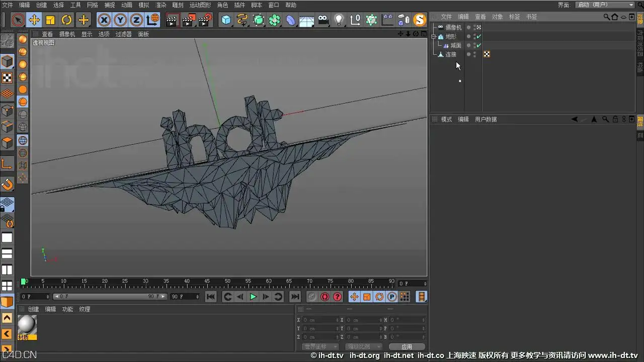The width and height of the screenshot is (644, 362).
Task: Open the green array modeling objects icon
Action: 275,20
